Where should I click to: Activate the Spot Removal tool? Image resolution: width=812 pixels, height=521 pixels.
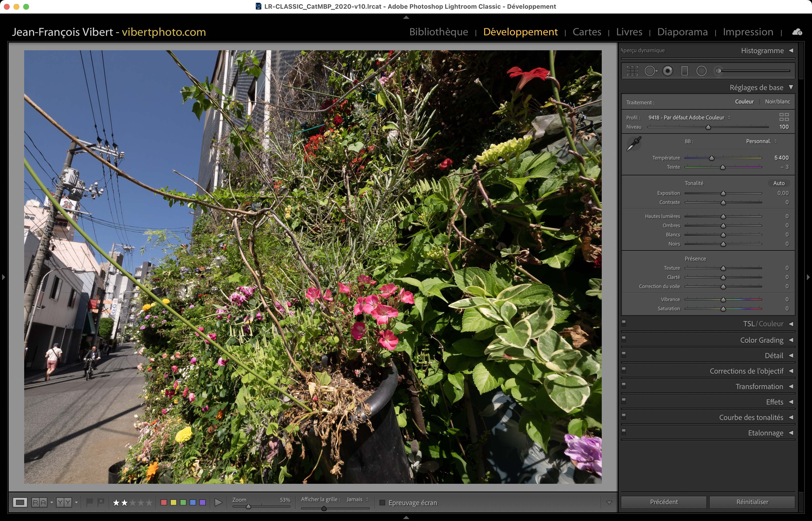tap(650, 71)
